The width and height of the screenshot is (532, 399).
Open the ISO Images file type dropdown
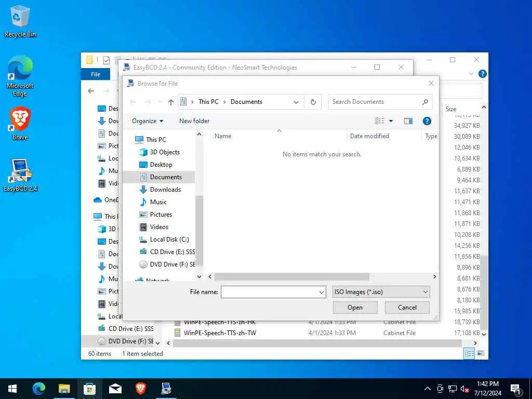point(381,292)
